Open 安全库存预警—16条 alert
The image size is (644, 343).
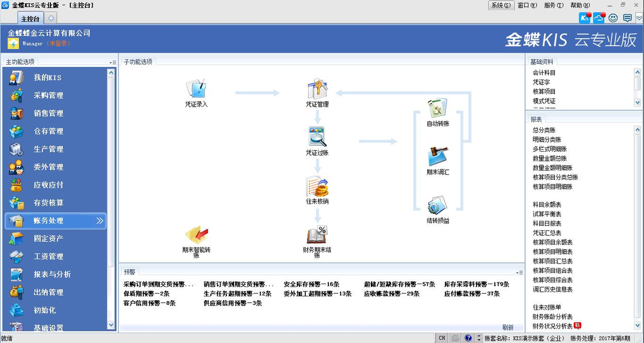click(x=312, y=285)
